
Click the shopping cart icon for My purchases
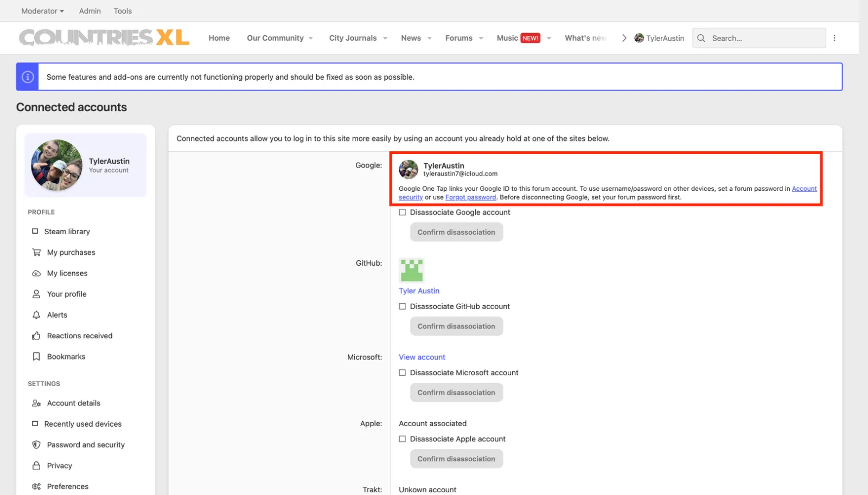pos(36,252)
